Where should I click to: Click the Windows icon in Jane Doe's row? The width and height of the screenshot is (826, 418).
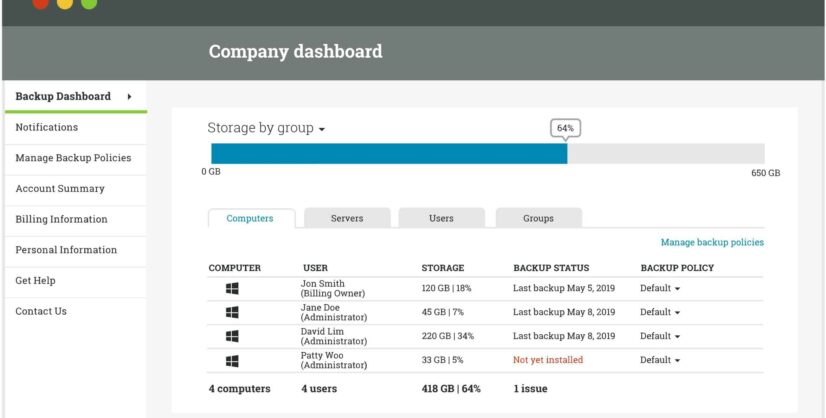pyautogui.click(x=231, y=312)
